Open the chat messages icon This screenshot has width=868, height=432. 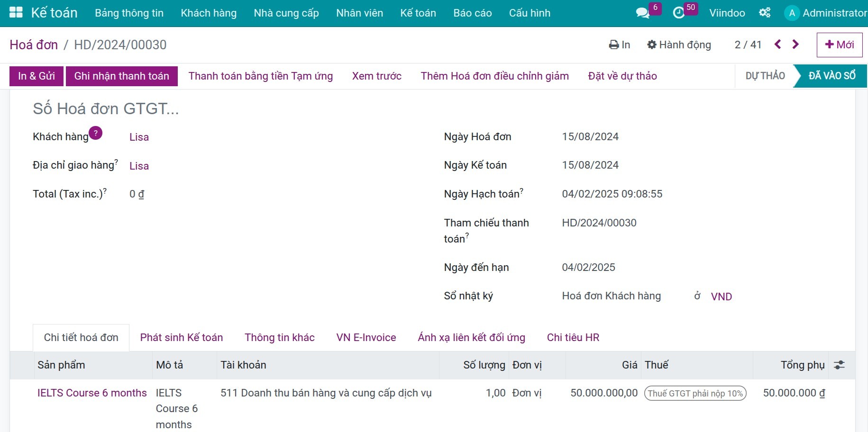click(642, 13)
